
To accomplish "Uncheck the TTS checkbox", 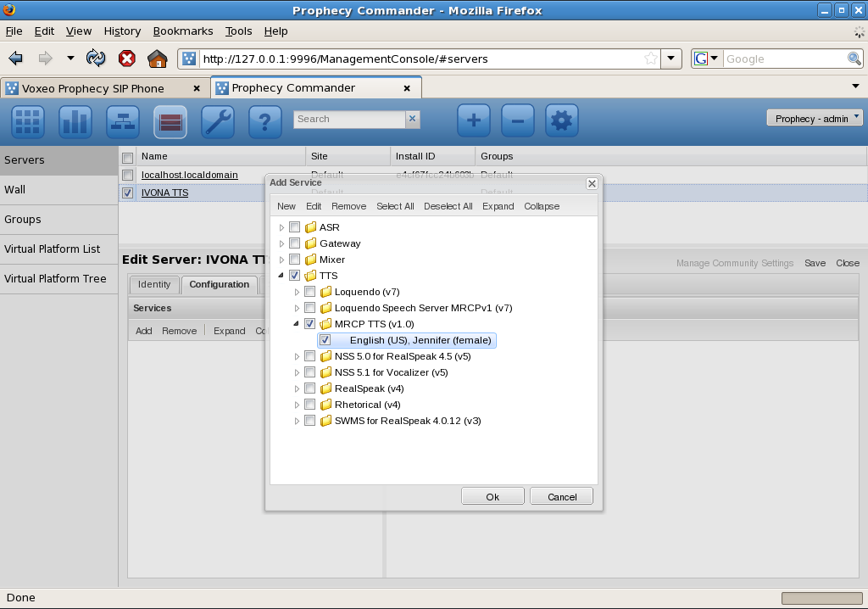I will coord(294,276).
